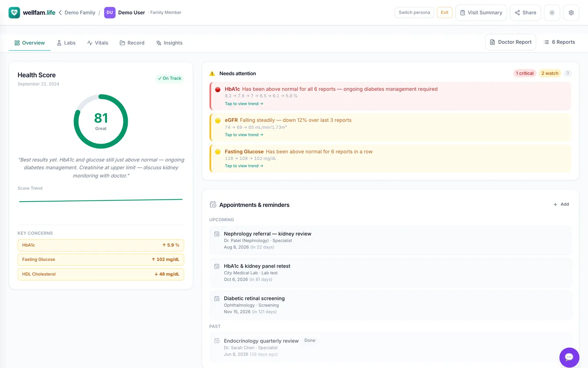Click Demo User name in header
The image size is (588, 368).
tap(131, 13)
